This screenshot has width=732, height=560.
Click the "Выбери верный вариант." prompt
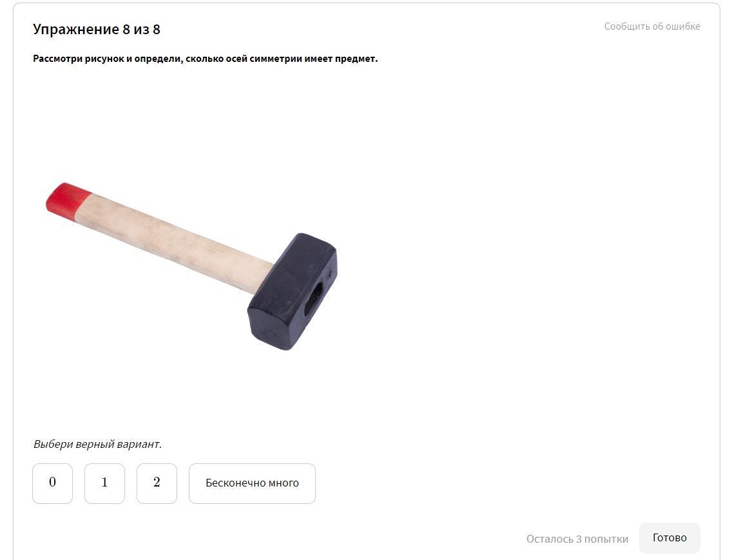coord(97,444)
